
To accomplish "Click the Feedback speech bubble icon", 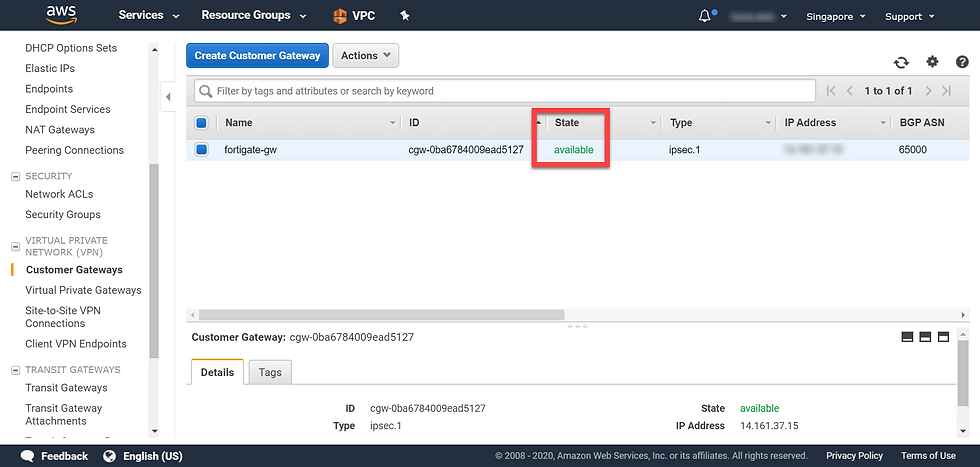I will [27, 456].
